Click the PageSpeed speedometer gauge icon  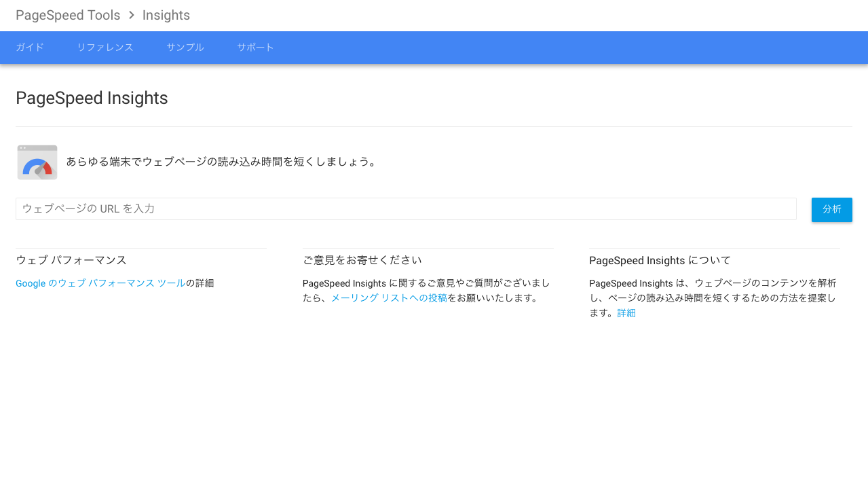[37, 162]
